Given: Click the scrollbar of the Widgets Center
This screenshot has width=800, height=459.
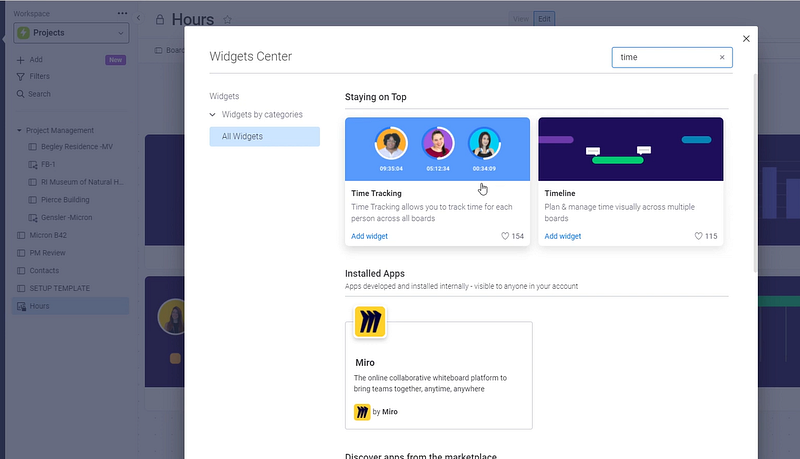Looking at the screenshot, I should (x=755, y=173).
